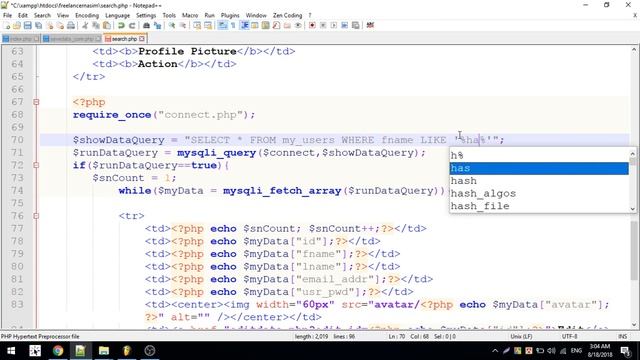The height and width of the screenshot is (360, 640).
Task: Open the Windows Start menu
Action: coord(11,351)
